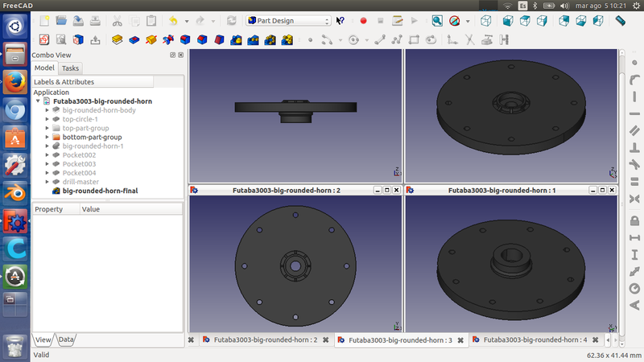Expand the bottom-part-group tree node
Viewport: 644px width, 362px height.
47,137
